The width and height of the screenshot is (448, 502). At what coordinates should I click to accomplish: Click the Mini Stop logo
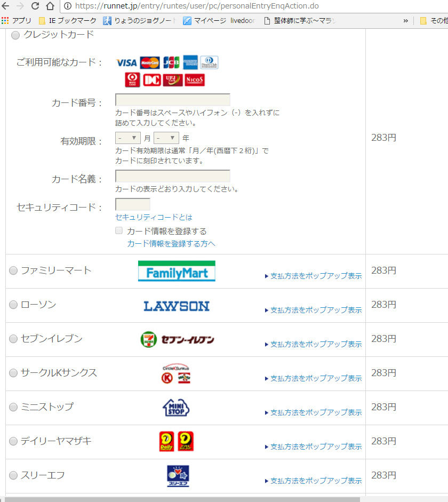(176, 408)
